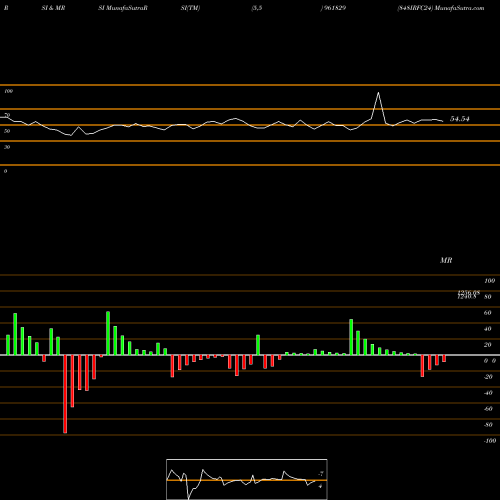Select the MR heading above the histogram
The height and width of the screenshot is (500, 500).
click(446, 260)
